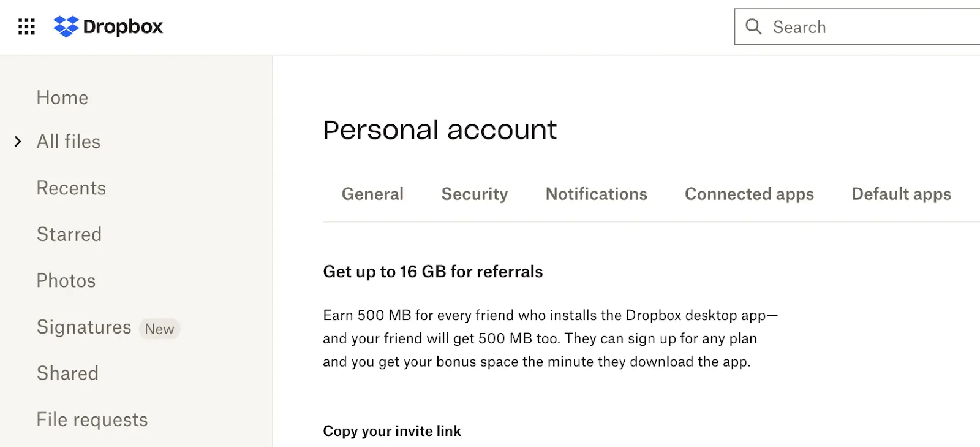Go to the Shared section
980x447 pixels.
point(67,373)
